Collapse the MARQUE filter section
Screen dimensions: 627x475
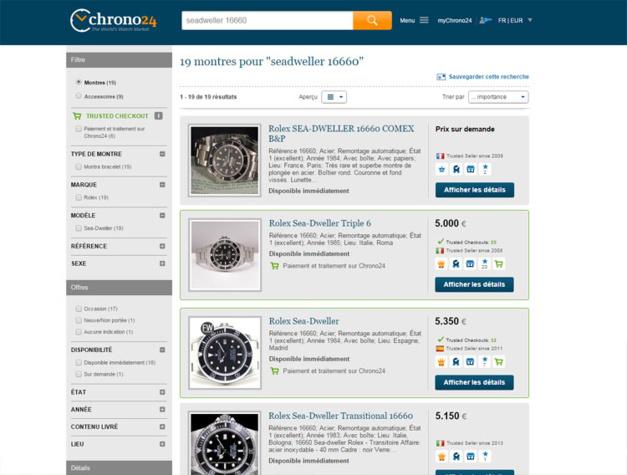click(162, 184)
